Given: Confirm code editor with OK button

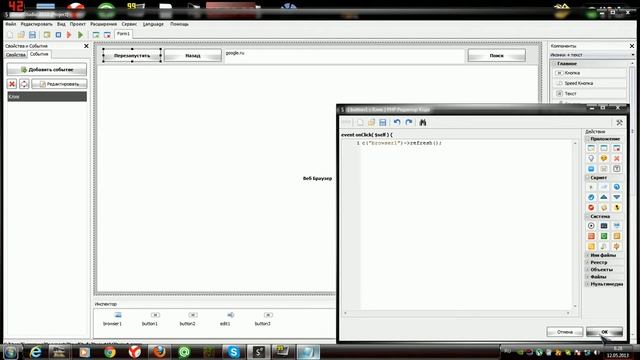Looking at the screenshot, I should click(604, 332).
